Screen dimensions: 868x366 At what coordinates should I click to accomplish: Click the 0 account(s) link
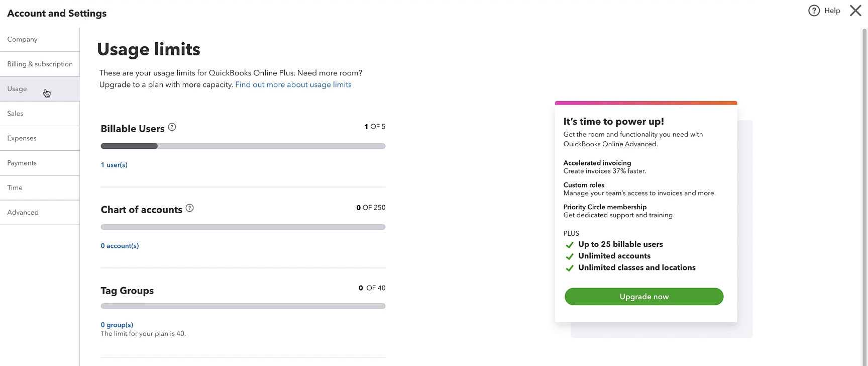coord(120,246)
